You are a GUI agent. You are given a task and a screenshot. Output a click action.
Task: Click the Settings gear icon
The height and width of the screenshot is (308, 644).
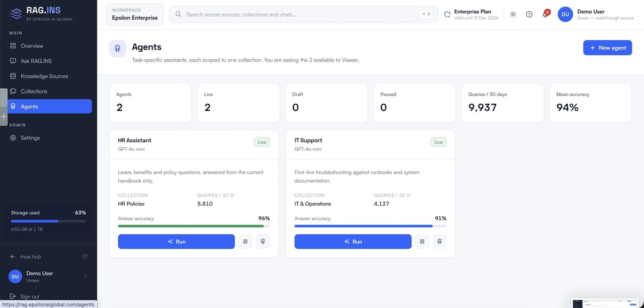13,138
